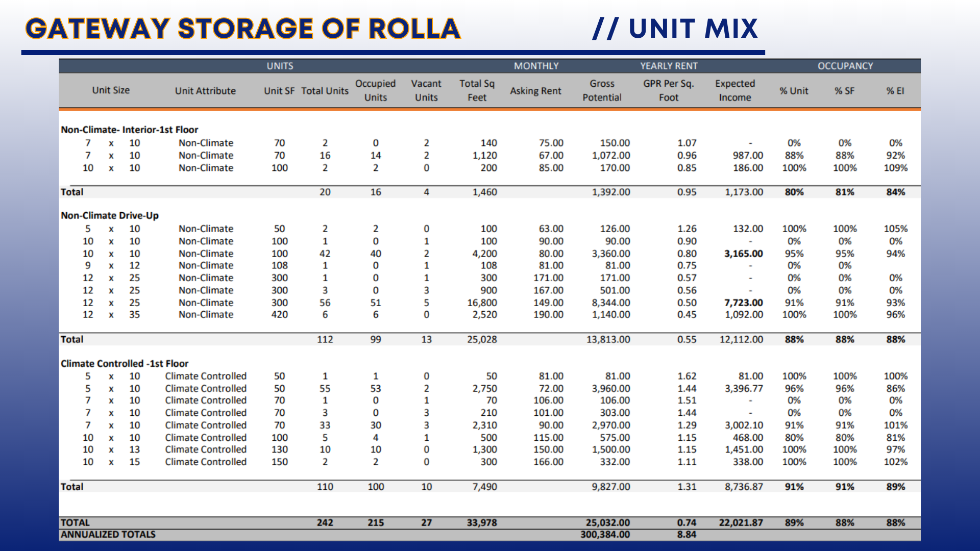Image resolution: width=980 pixels, height=551 pixels.
Task: Select the 'YEARLY RENT' group header
Action: coord(669,66)
